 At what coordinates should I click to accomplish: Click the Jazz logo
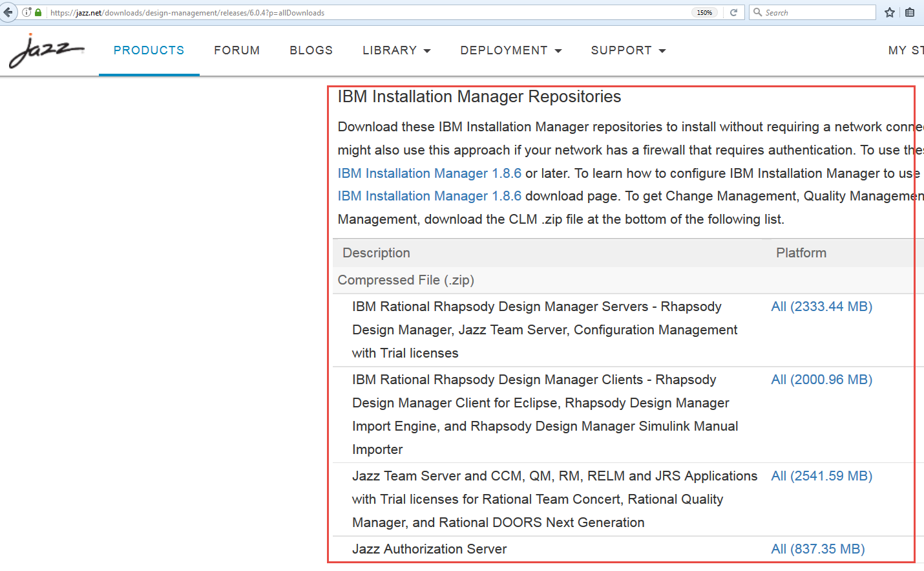[x=46, y=50]
